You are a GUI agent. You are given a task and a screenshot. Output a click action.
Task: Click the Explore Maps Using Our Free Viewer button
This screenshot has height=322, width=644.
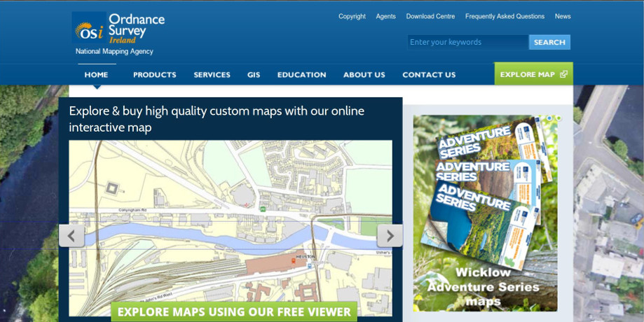tap(234, 311)
